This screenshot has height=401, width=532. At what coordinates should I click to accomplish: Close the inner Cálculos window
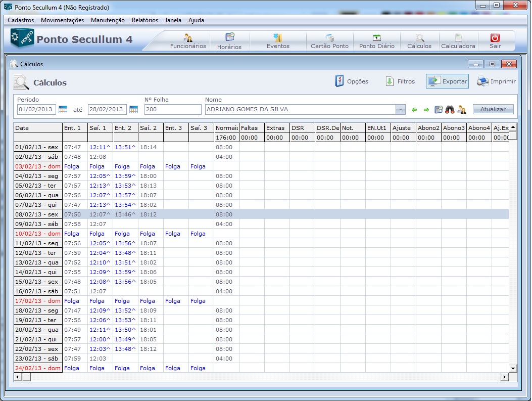(x=509, y=64)
